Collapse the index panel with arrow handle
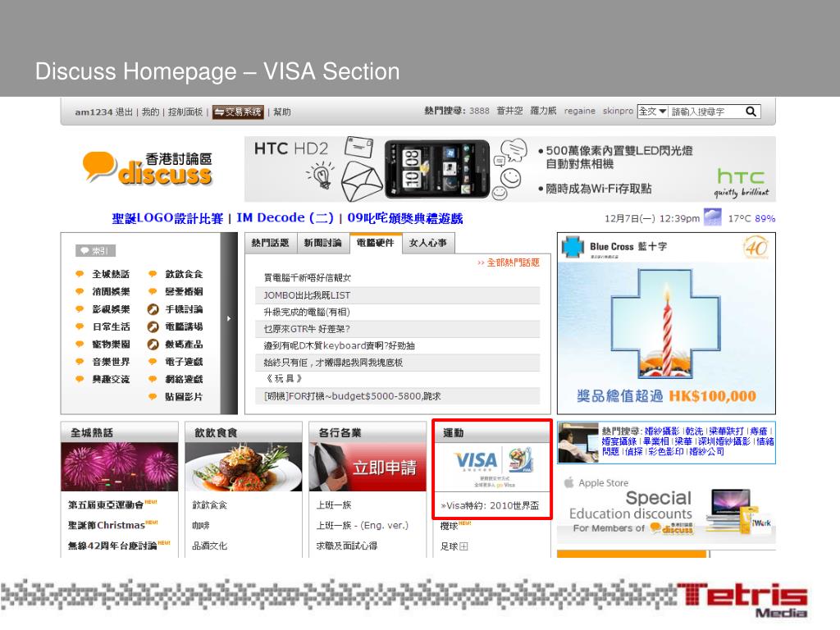This screenshot has height=630, width=840. [230, 318]
